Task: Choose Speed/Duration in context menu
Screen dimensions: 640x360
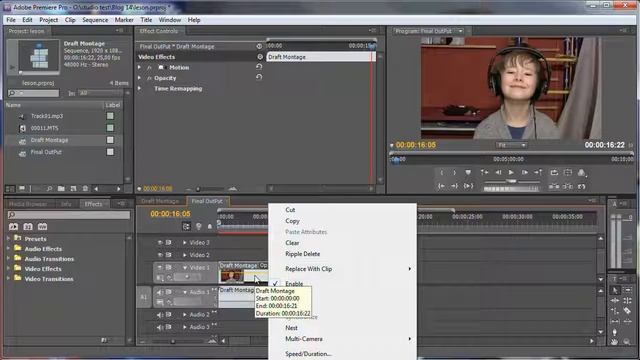Action: click(x=308, y=354)
